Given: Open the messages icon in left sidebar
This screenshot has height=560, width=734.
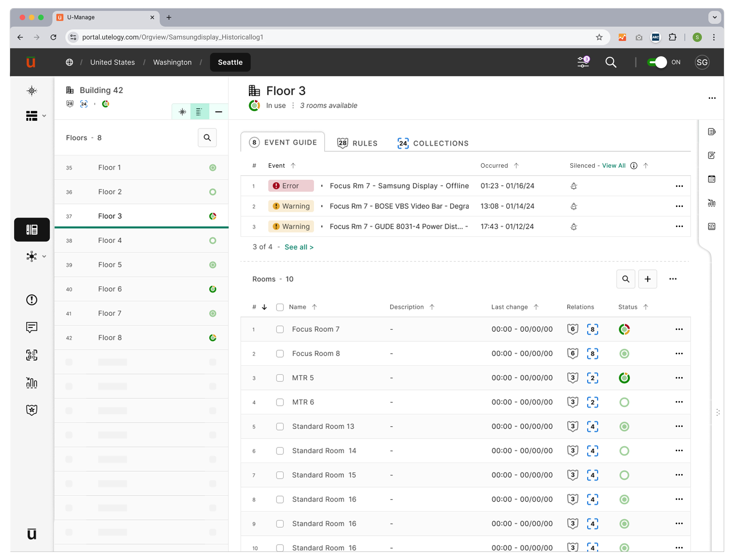Looking at the screenshot, I should pyautogui.click(x=32, y=327).
